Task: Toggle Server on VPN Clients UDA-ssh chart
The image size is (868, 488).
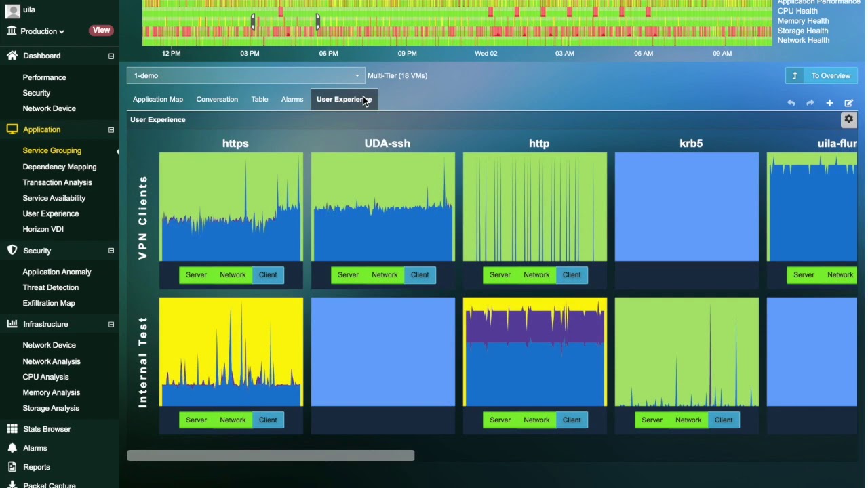Action: [x=349, y=274]
